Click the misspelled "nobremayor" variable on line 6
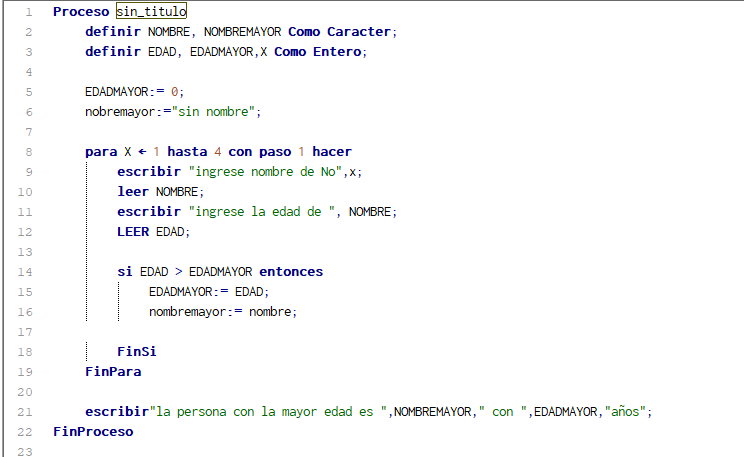This screenshot has width=744, height=457. point(120,112)
